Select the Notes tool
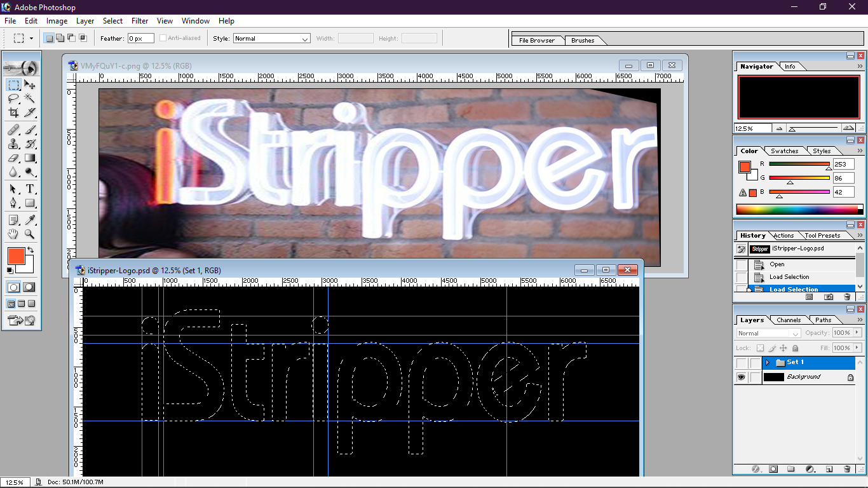The height and width of the screenshot is (488, 868). point(13,220)
